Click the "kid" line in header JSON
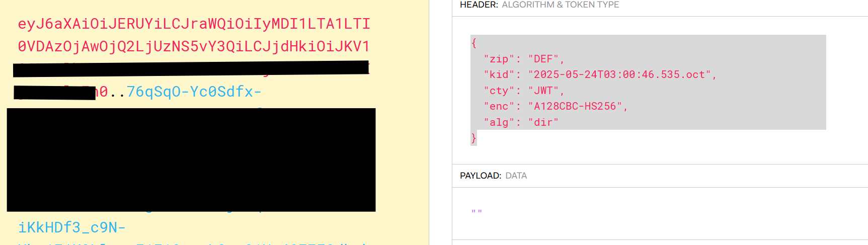Screen dimensions: 868x245 (600, 74)
